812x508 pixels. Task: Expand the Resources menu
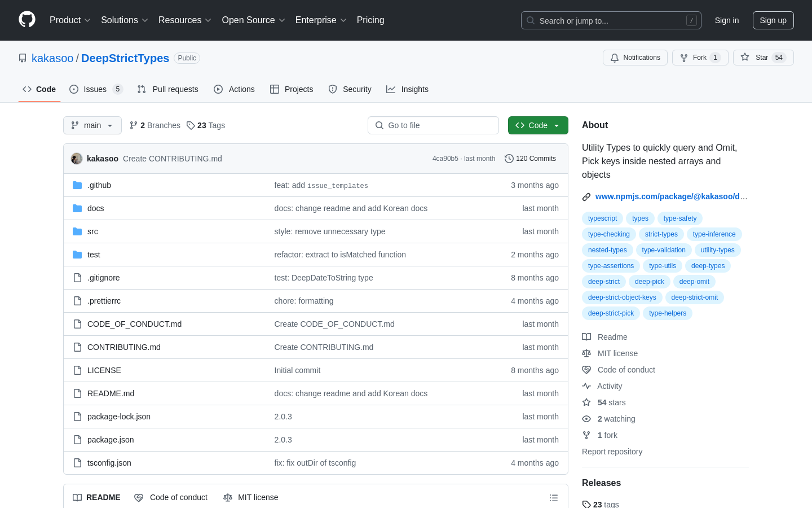[185, 20]
